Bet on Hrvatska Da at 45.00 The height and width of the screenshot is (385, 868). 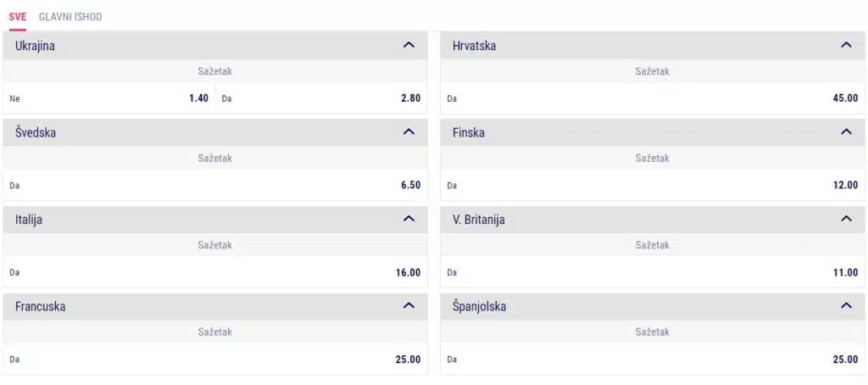[x=653, y=98]
